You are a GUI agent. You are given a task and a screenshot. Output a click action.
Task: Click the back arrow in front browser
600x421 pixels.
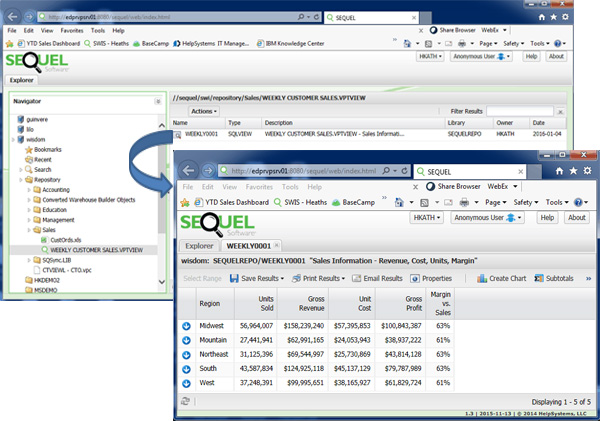tap(188, 170)
